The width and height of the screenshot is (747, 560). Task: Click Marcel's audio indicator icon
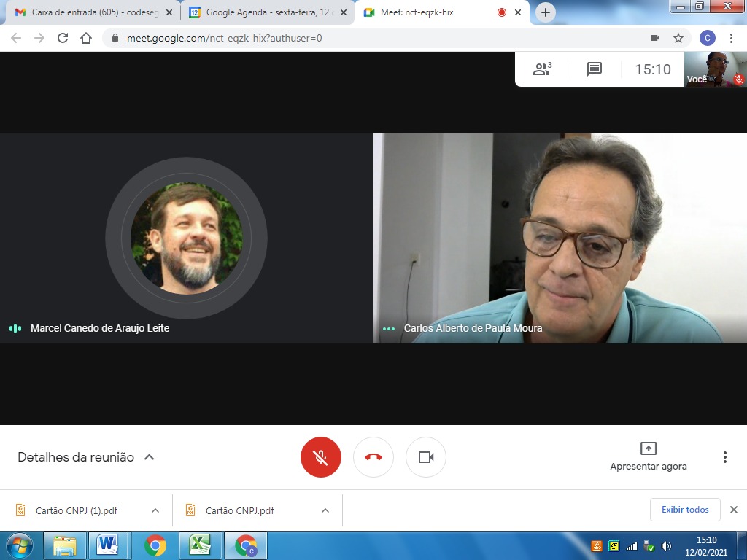[15, 328]
